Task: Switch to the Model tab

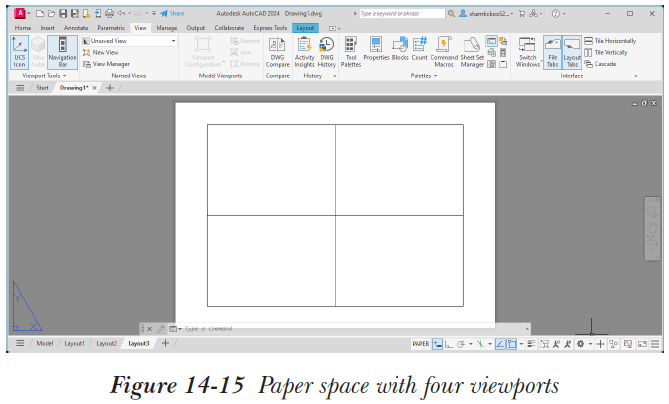Action: (x=45, y=343)
